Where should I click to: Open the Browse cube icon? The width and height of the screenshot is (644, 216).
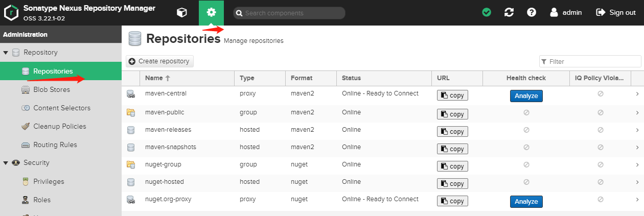pyautogui.click(x=181, y=13)
